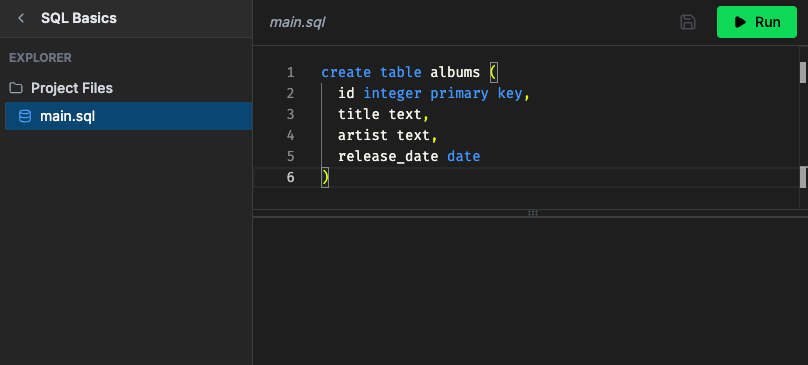Click the SQL Basics project title
This screenshot has width=808, height=365.
pos(79,19)
